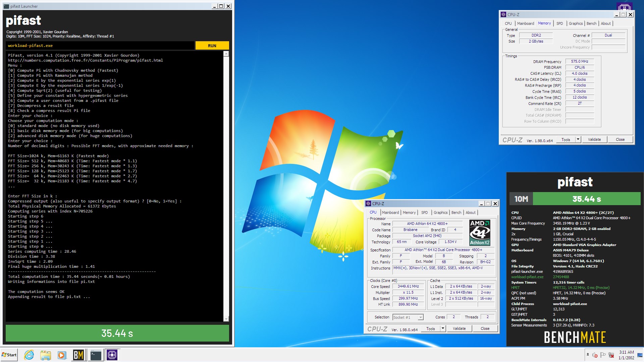This screenshot has height=362, width=644.
Task: Click the Code Name Brisbane field
Action: click(410, 230)
